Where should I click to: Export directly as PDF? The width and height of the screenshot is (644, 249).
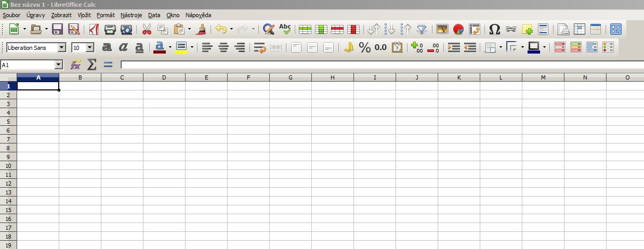(94, 29)
